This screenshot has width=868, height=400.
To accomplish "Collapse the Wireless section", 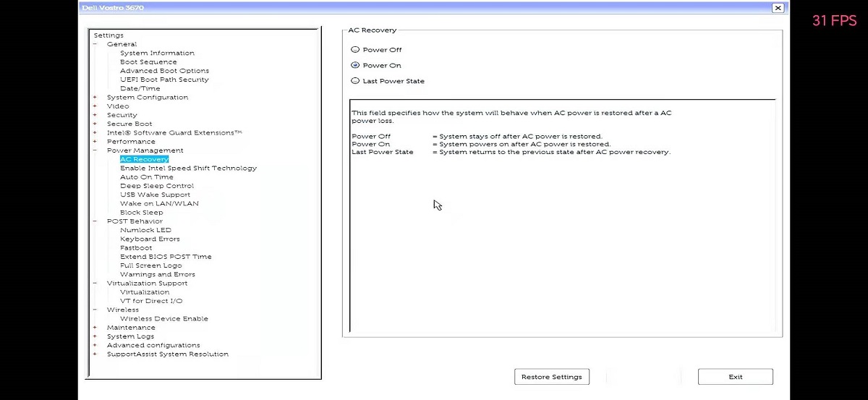I will click(x=94, y=310).
